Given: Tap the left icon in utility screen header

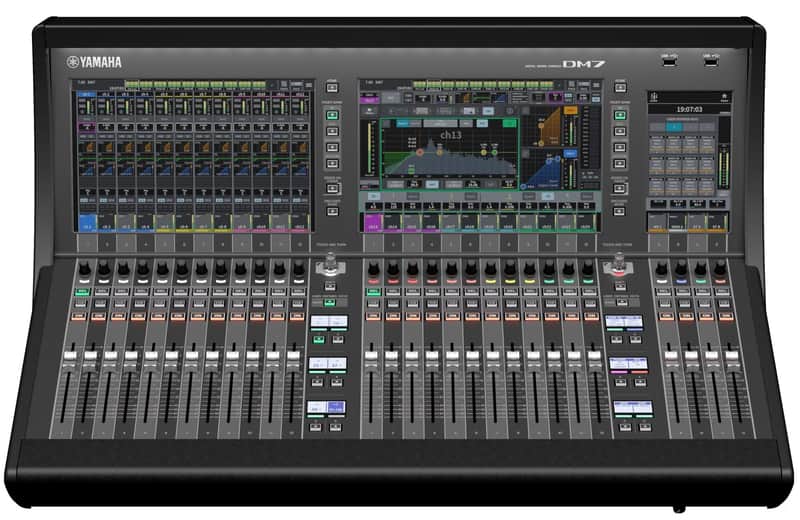Looking at the screenshot, I should click(x=654, y=96).
